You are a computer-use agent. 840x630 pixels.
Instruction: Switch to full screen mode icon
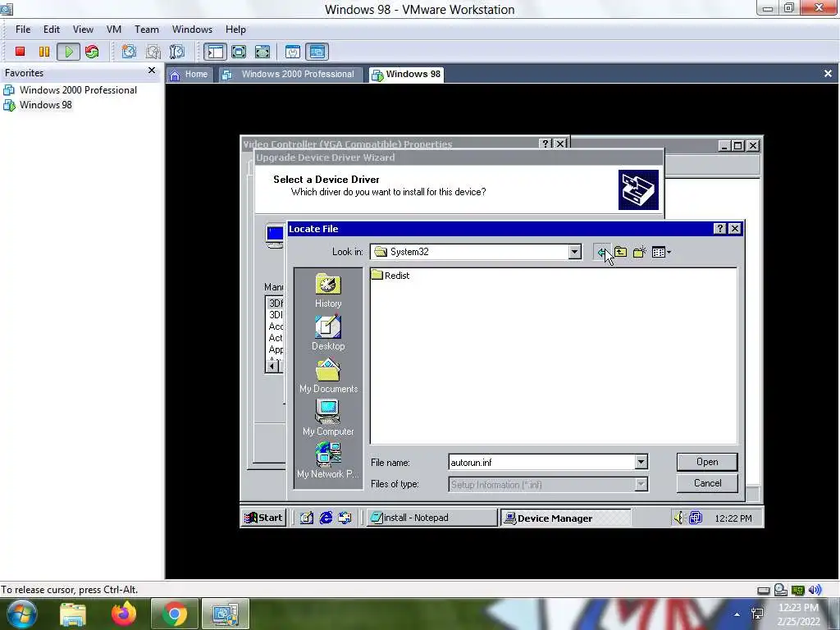[239, 52]
